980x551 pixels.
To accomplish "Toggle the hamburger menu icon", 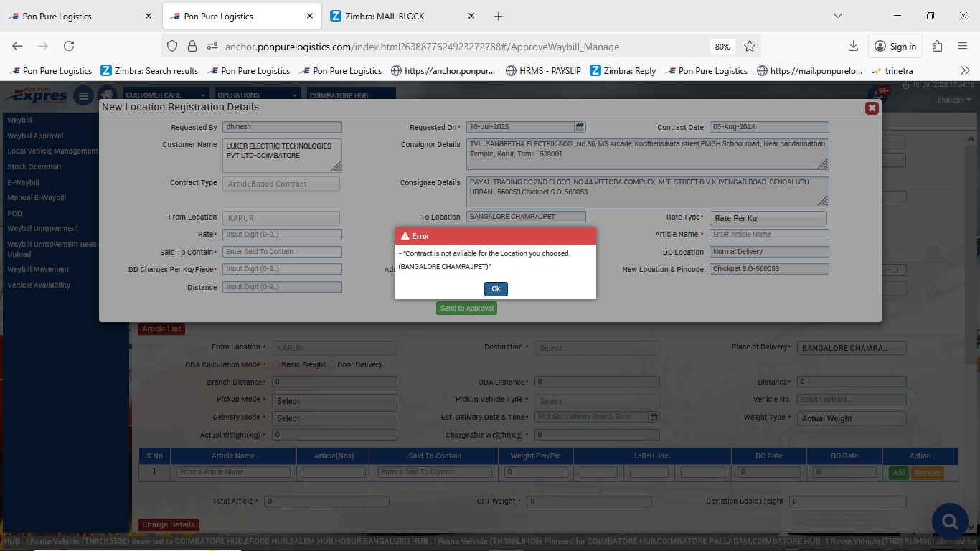I will click(83, 95).
